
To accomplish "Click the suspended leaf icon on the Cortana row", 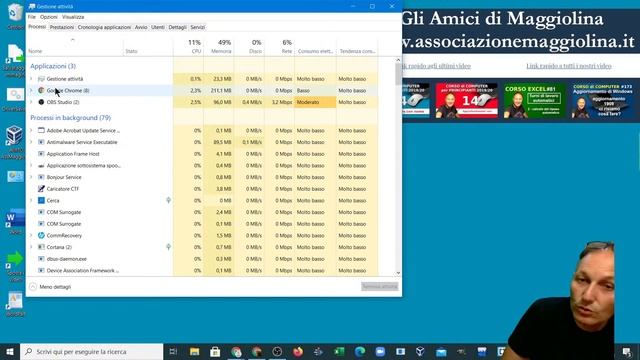I will tap(168, 247).
